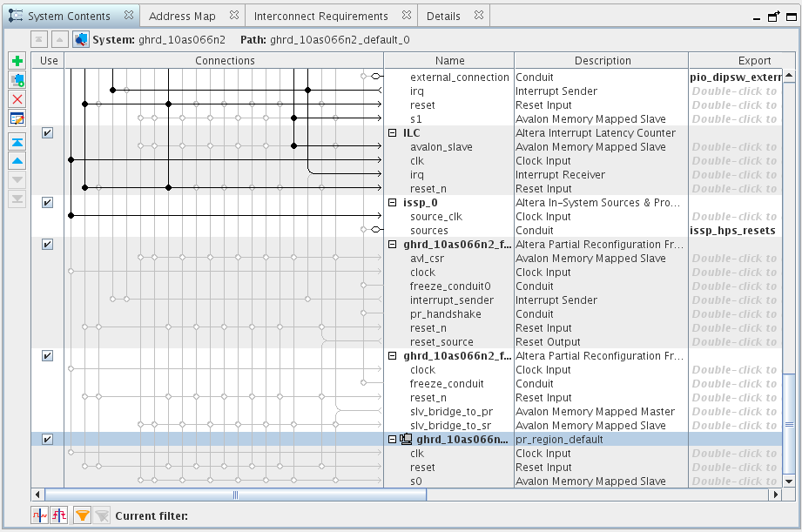Click the orange funnel filter icon
The height and width of the screenshot is (532, 802).
(82, 515)
